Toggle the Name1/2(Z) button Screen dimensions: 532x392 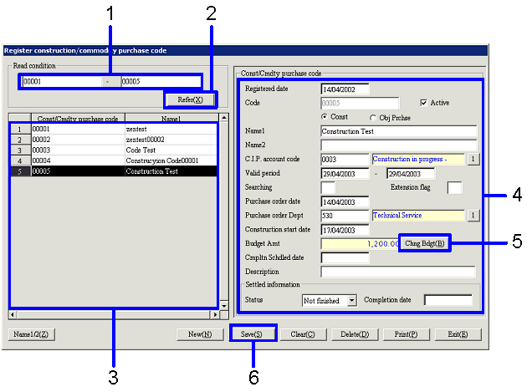pos(32,334)
